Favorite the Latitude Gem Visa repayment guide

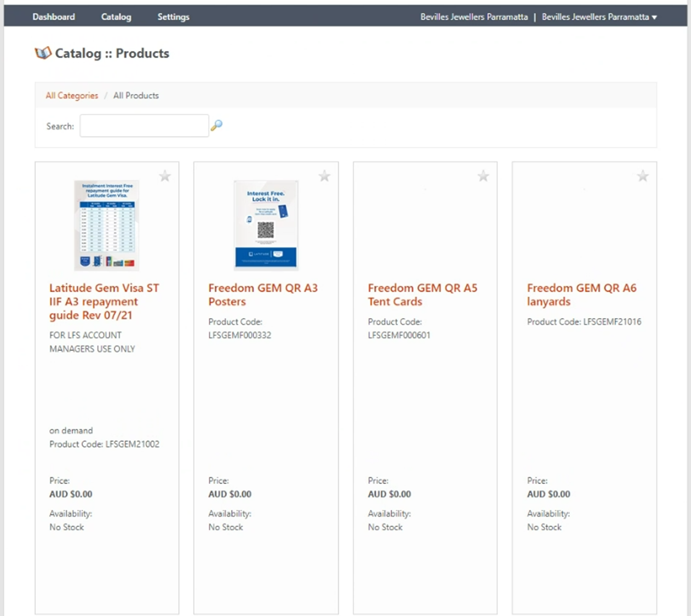click(165, 176)
